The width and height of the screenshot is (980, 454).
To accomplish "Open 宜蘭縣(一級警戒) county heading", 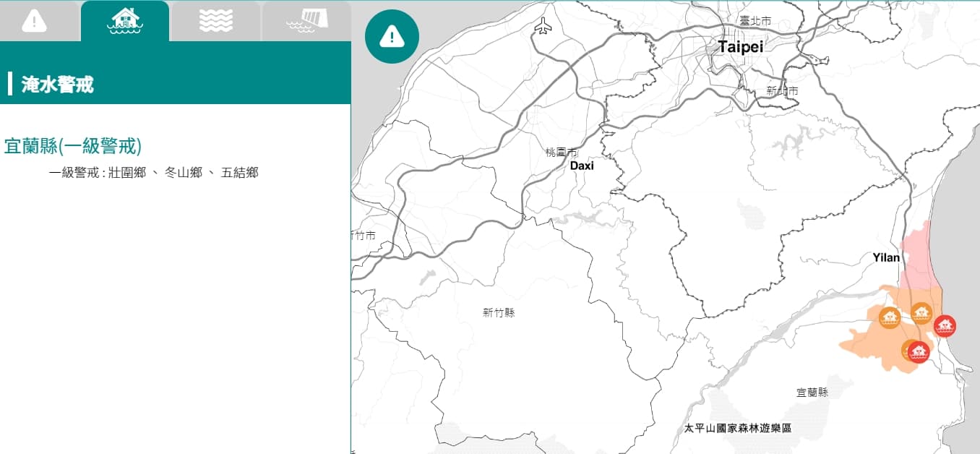I will coord(73,146).
